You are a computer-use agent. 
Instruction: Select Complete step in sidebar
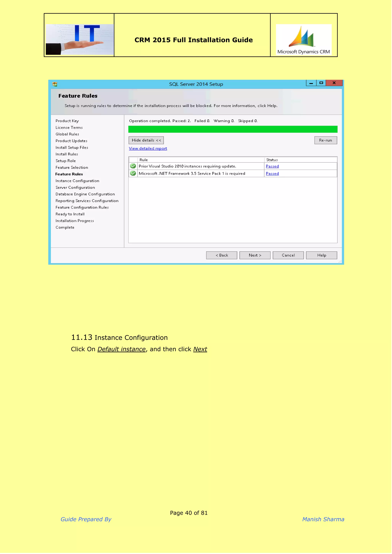(65, 228)
